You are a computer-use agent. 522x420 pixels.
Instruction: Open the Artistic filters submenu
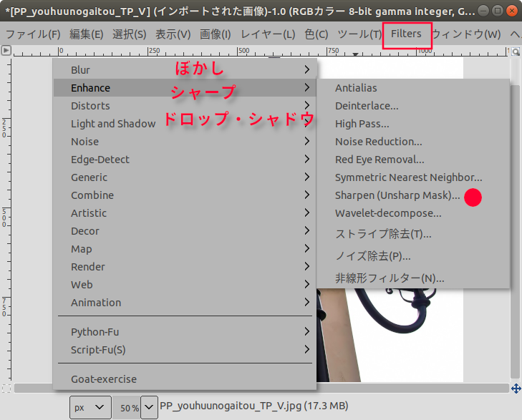click(185, 213)
